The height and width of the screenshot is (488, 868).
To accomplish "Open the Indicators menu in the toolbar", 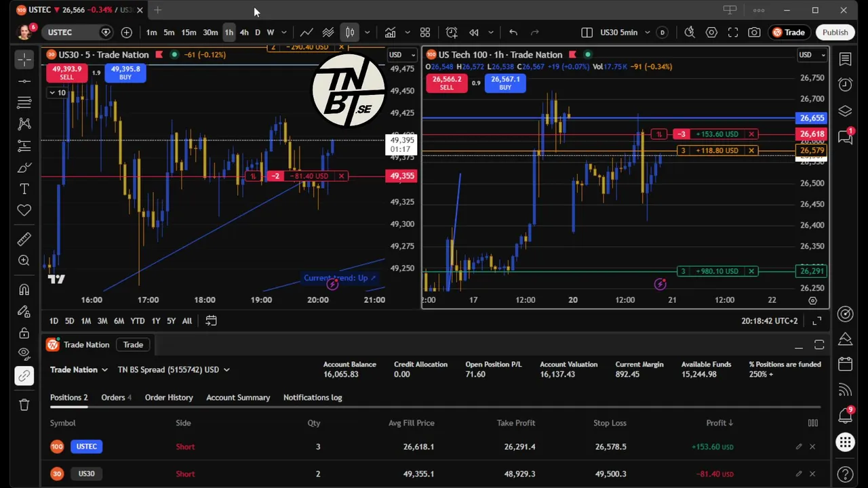I will (x=391, y=33).
